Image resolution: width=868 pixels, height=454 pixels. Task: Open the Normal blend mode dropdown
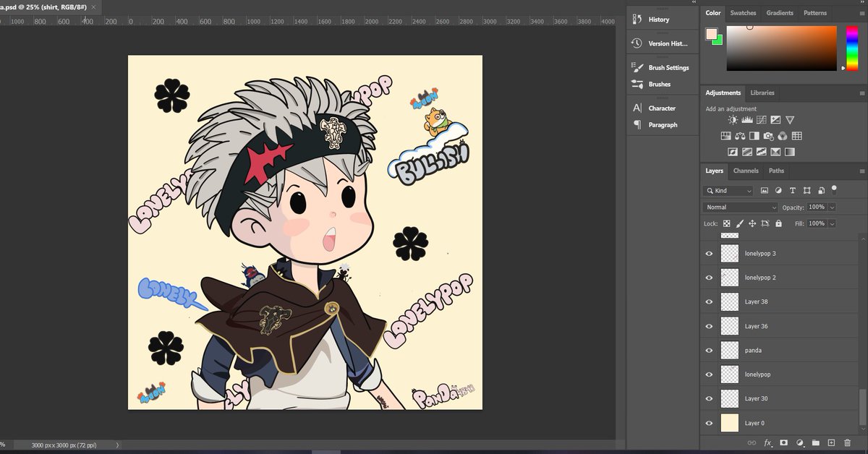pyautogui.click(x=741, y=207)
